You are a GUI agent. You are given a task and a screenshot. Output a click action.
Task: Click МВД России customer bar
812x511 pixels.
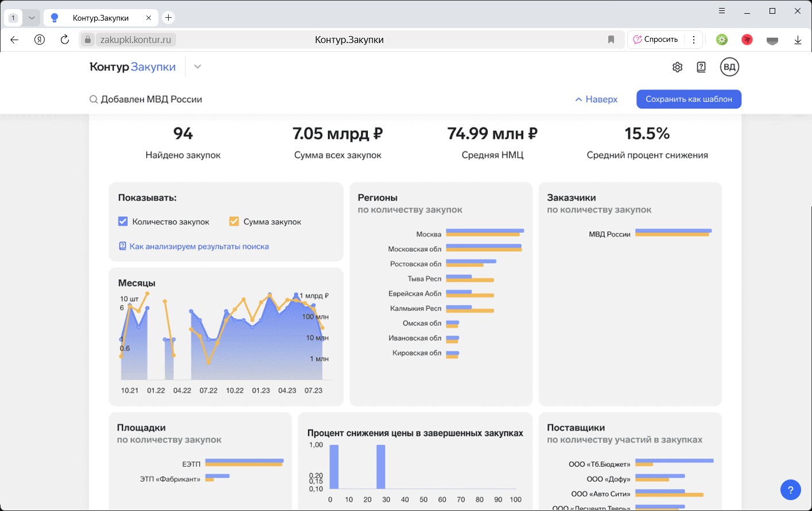click(673, 232)
